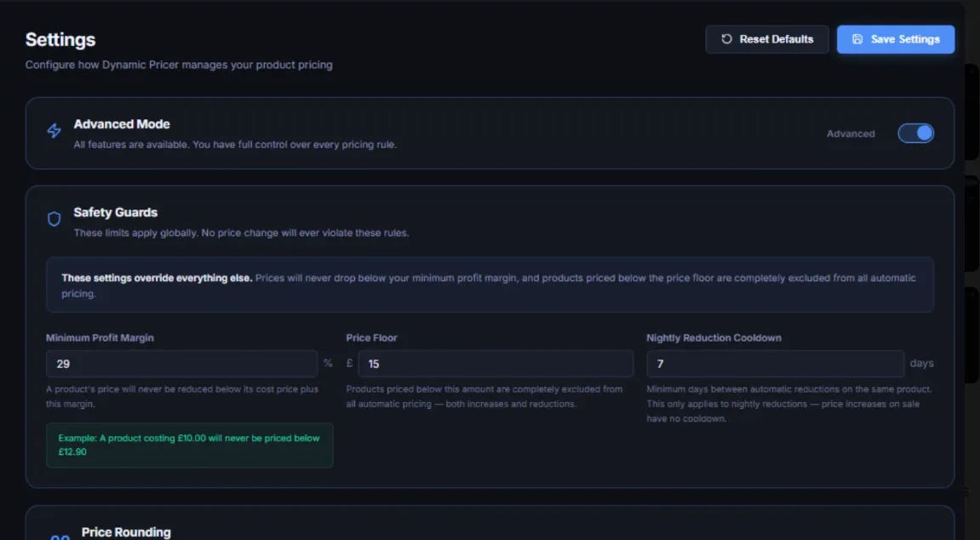Click the 'These limits apply globally' description
980x540 pixels.
(x=241, y=233)
